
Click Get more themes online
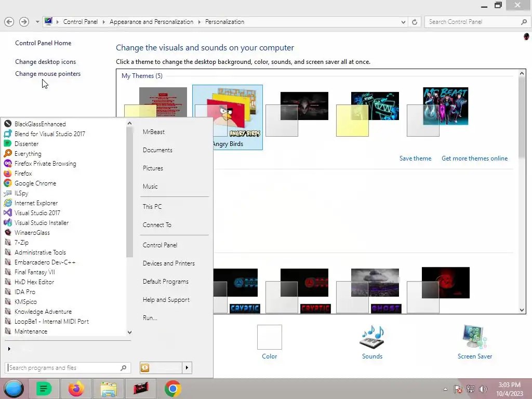pos(475,158)
